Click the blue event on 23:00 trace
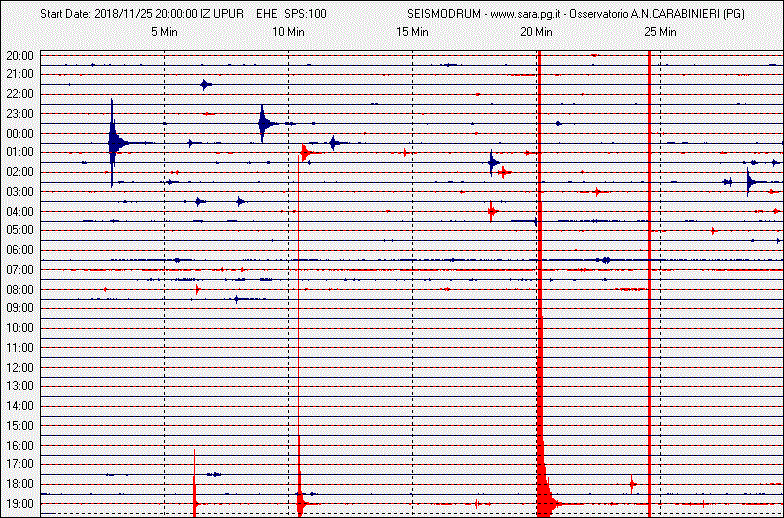 pyautogui.click(x=263, y=123)
